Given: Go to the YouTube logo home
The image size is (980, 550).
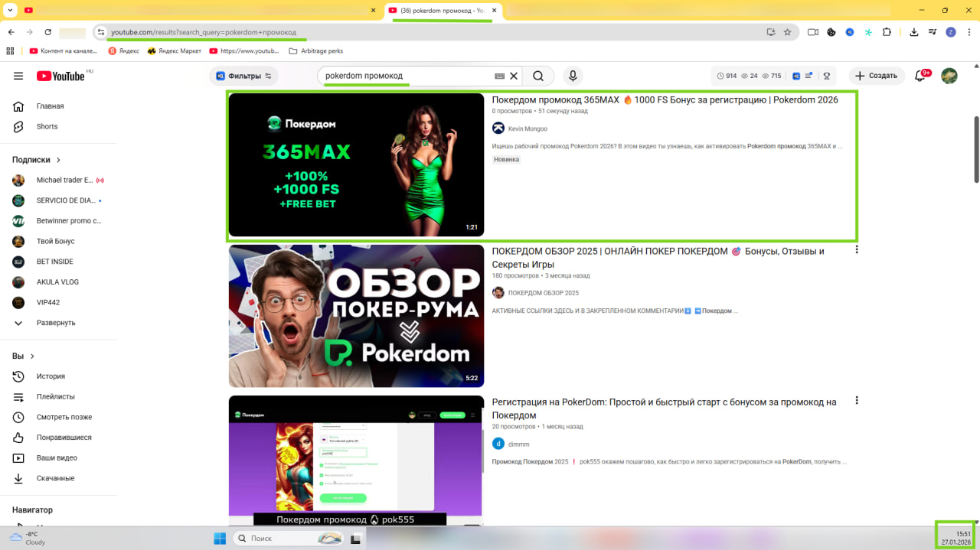Looking at the screenshot, I should [60, 76].
